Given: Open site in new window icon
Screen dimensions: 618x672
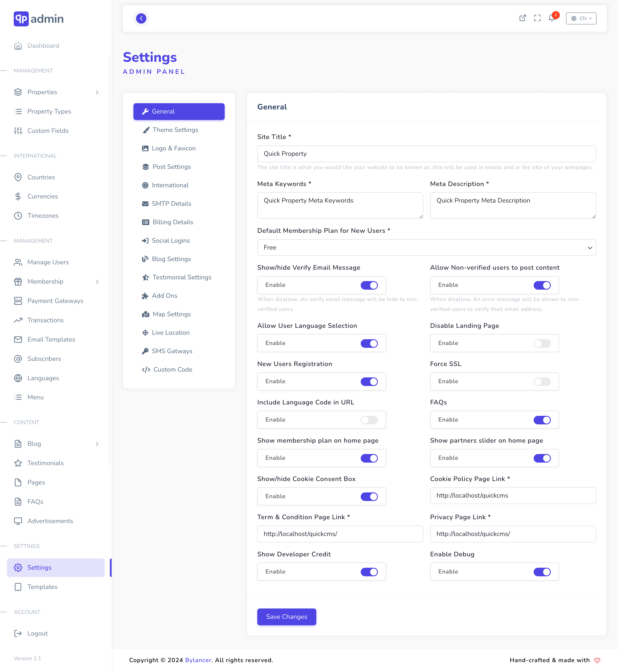Looking at the screenshot, I should (x=522, y=18).
